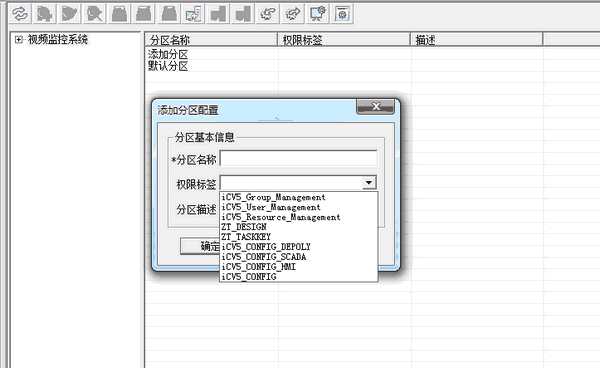Click the grayed icon with an X mark
Viewport: 600px width, 368px height.
pyautogui.click(x=94, y=14)
